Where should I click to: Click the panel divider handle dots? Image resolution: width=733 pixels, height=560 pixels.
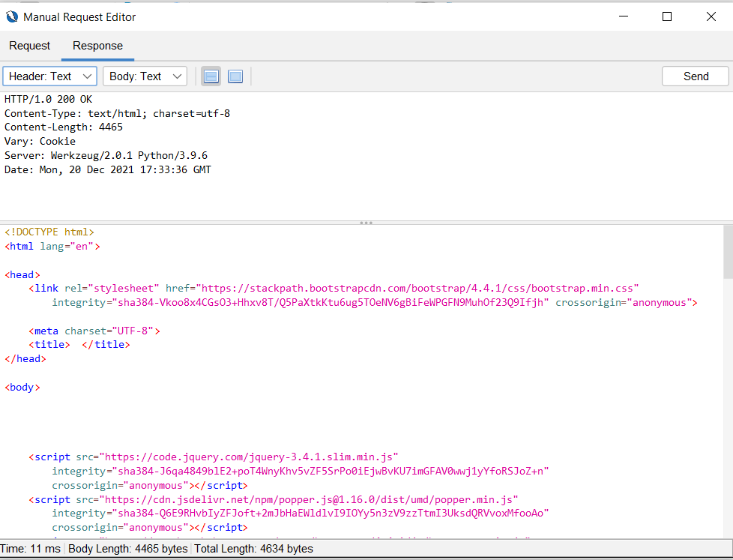pyautogui.click(x=366, y=222)
